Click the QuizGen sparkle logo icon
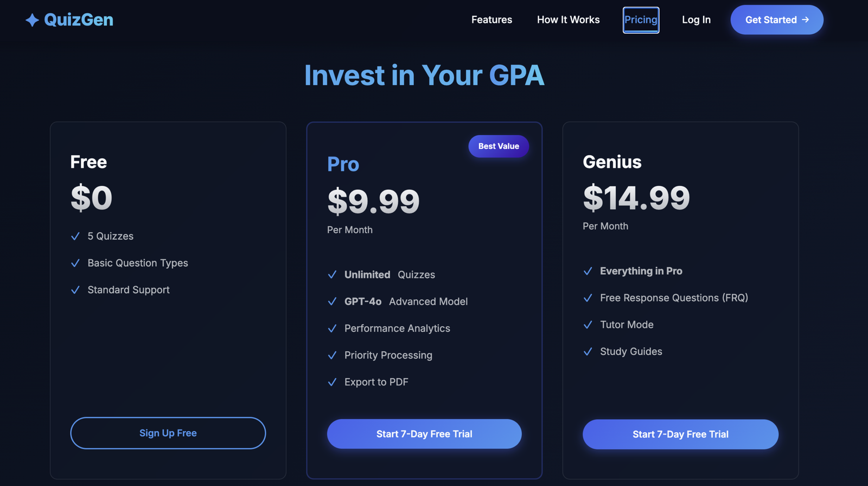Screen dimensions: 868x486 32,20
